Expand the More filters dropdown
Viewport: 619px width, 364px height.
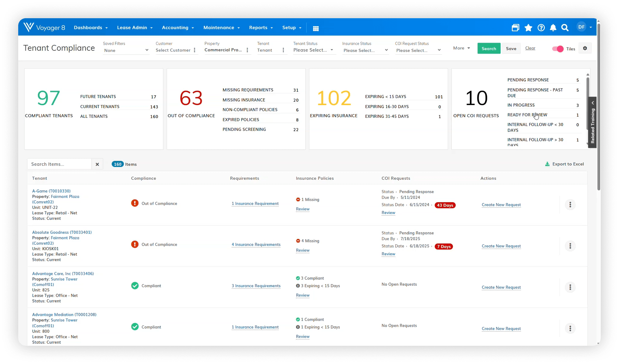[461, 48]
